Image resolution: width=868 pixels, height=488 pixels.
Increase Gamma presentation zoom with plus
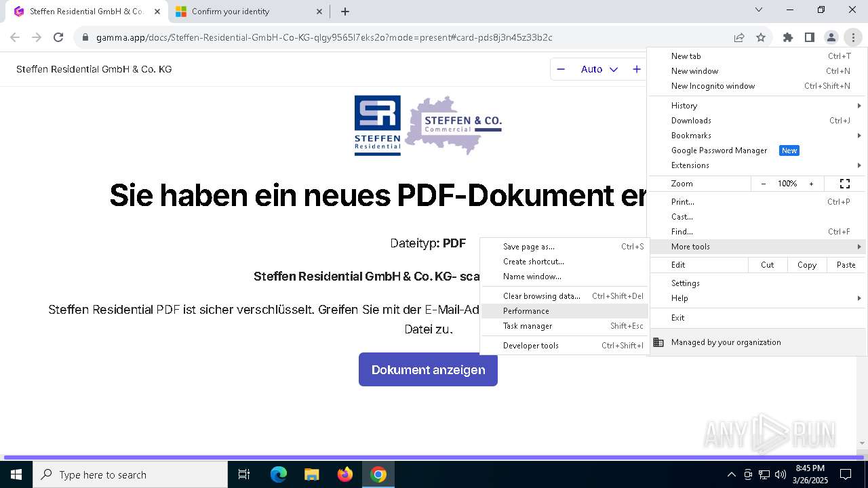636,69
